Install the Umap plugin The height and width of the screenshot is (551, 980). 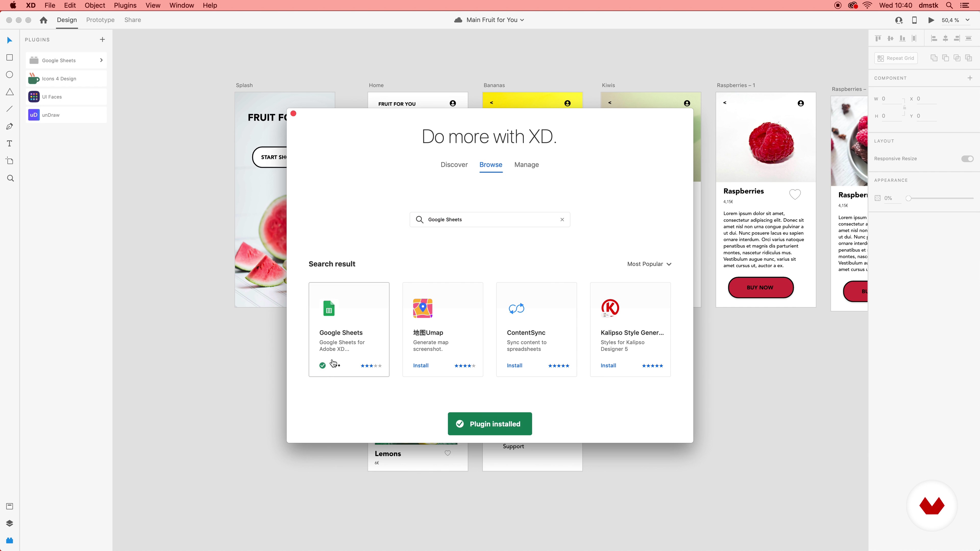tap(421, 366)
